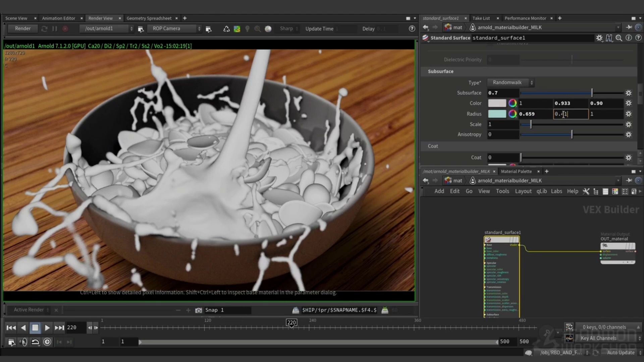The width and height of the screenshot is (644, 362).
Task: Pause the render
Action: [54, 29]
